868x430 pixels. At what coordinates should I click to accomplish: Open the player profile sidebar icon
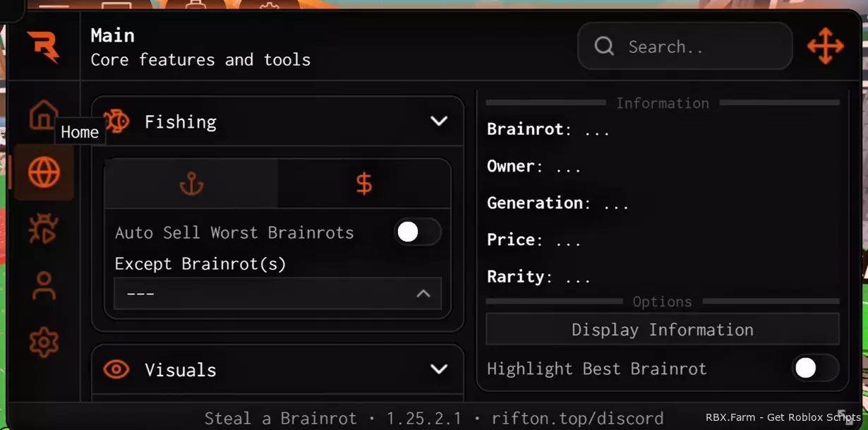(44, 286)
